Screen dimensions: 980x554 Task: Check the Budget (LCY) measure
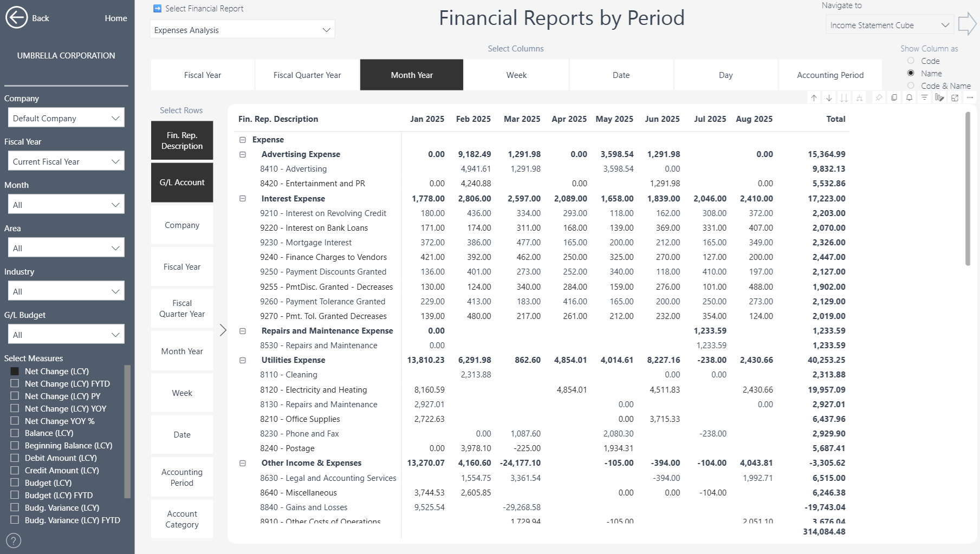coord(15,483)
